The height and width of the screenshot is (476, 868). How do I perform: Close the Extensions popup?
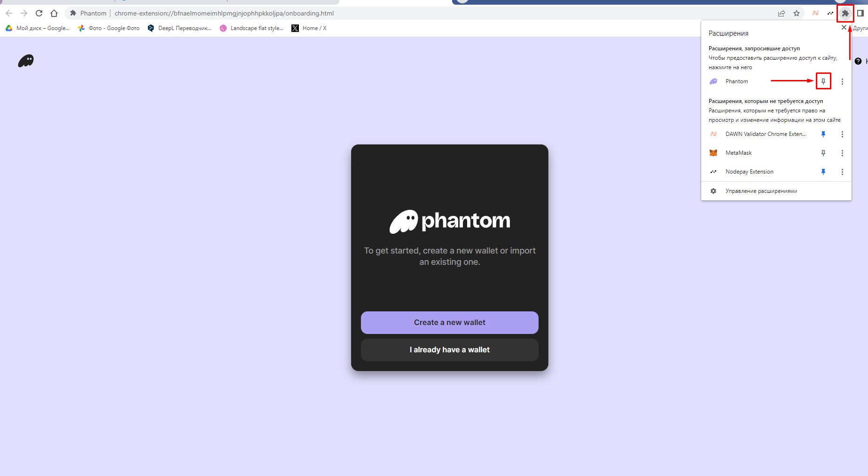tap(844, 27)
